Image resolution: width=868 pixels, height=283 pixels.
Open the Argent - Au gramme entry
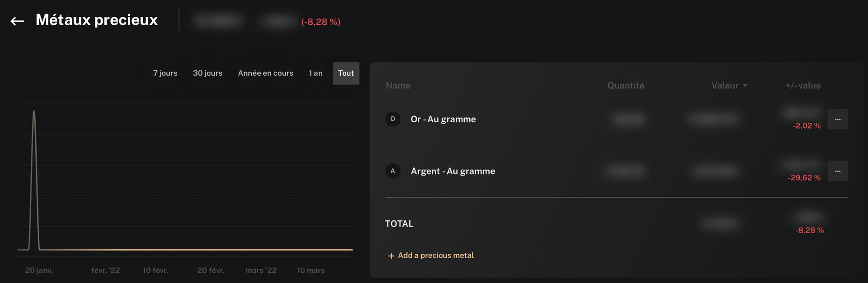(x=453, y=171)
